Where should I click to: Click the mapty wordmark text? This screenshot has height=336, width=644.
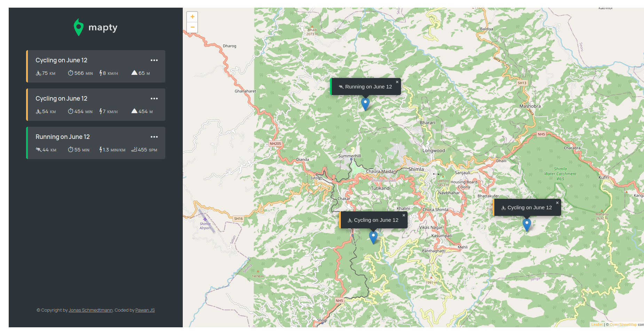(x=103, y=28)
